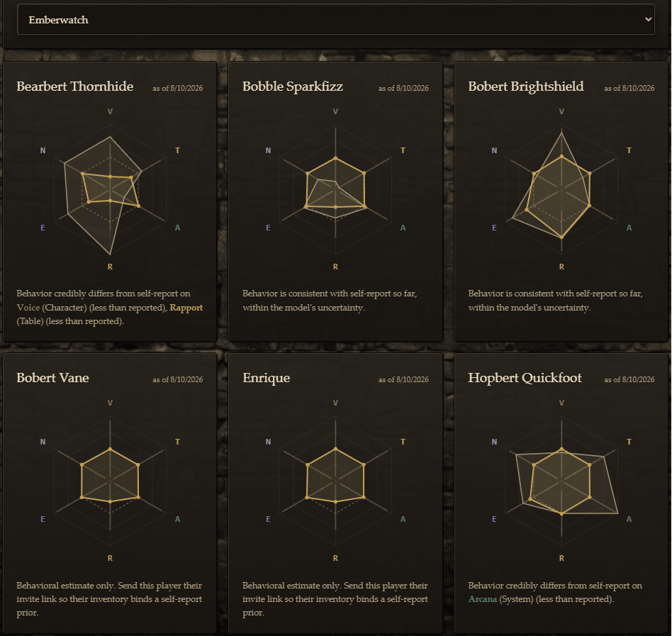The image size is (672, 636).
Task: Click the N axis label on Bearbert Thornhide's chart
Action: pyautogui.click(x=43, y=150)
